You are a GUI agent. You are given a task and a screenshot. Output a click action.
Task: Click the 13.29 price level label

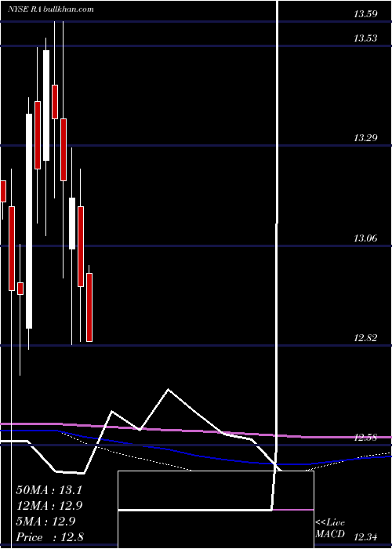(365, 138)
